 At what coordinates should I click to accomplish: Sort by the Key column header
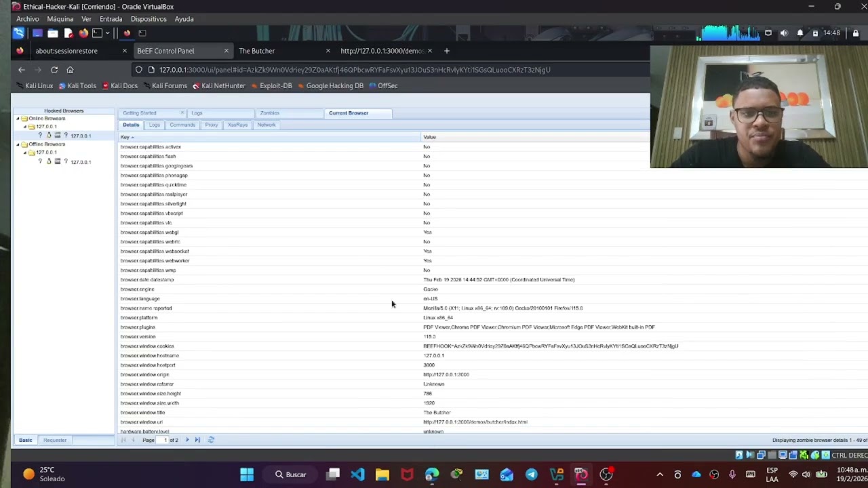tap(269, 137)
